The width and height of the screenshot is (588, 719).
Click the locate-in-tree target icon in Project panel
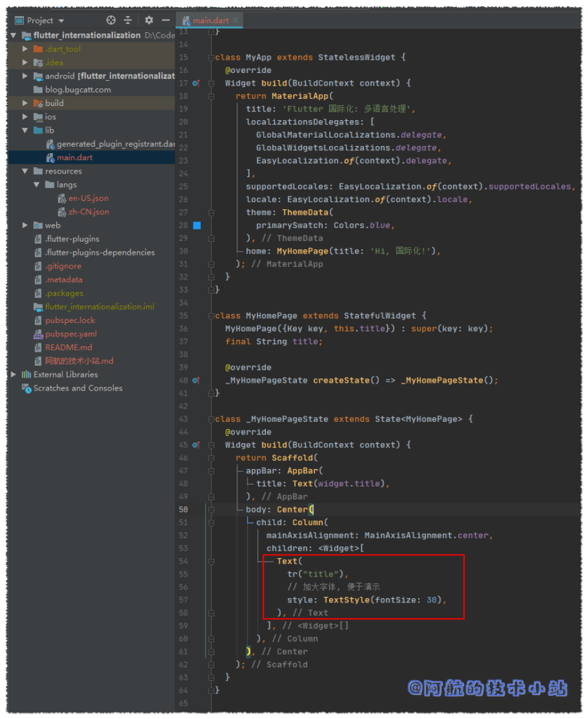111,20
